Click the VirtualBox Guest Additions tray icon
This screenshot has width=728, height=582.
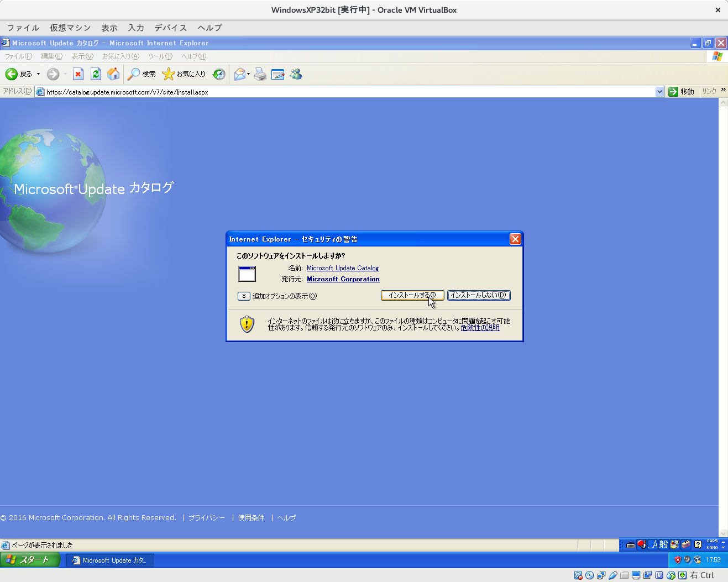point(698,560)
